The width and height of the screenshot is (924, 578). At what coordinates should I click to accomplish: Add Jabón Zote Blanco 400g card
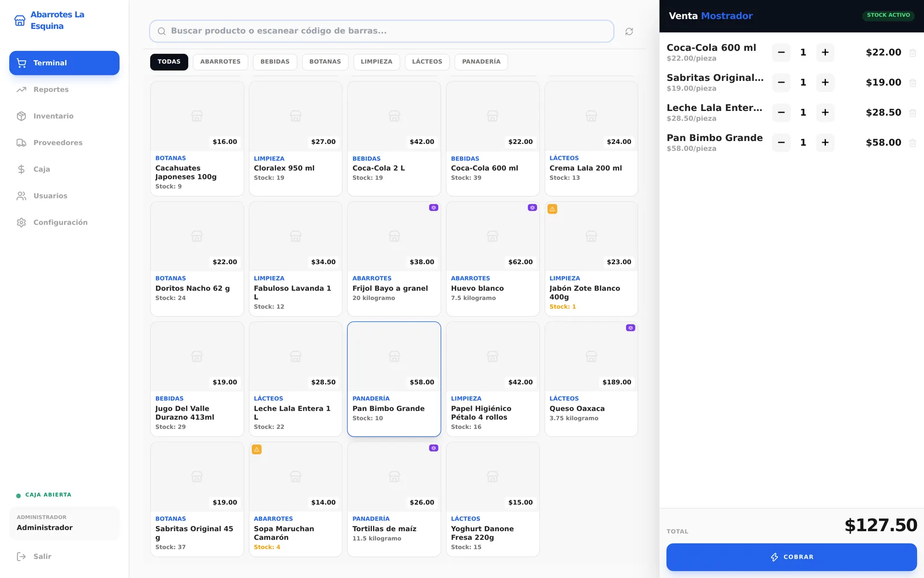(591, 259)
